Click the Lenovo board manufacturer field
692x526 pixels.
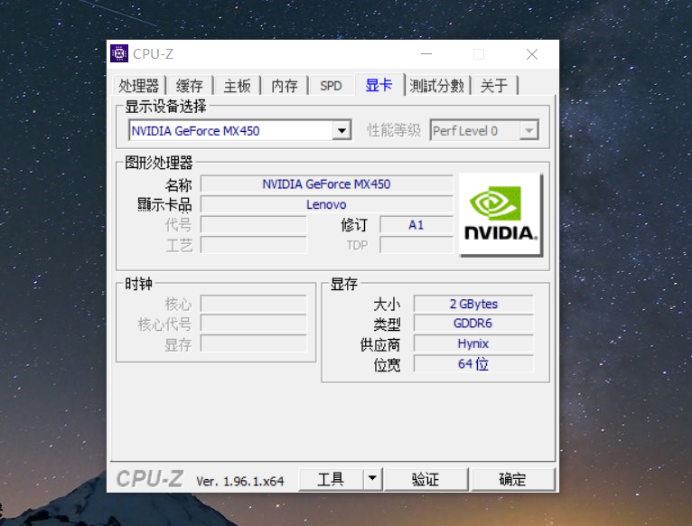(327, 204)
